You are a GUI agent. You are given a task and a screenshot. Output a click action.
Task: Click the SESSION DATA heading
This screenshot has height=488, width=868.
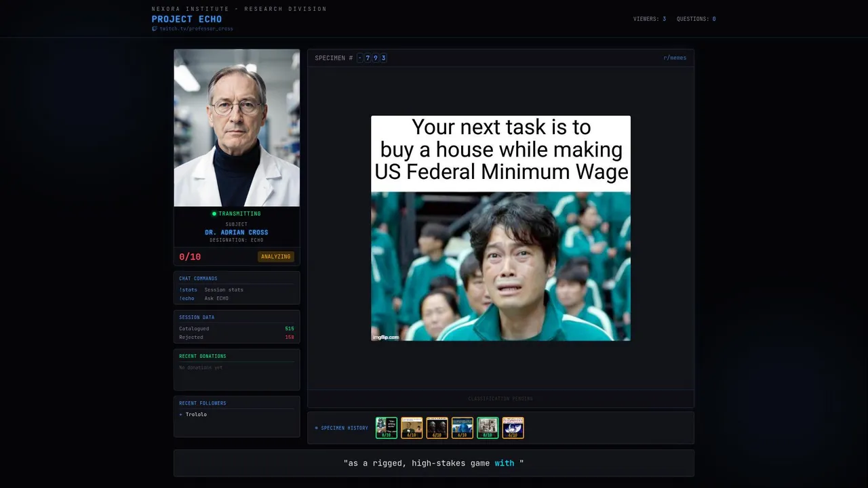click(197, 317)
